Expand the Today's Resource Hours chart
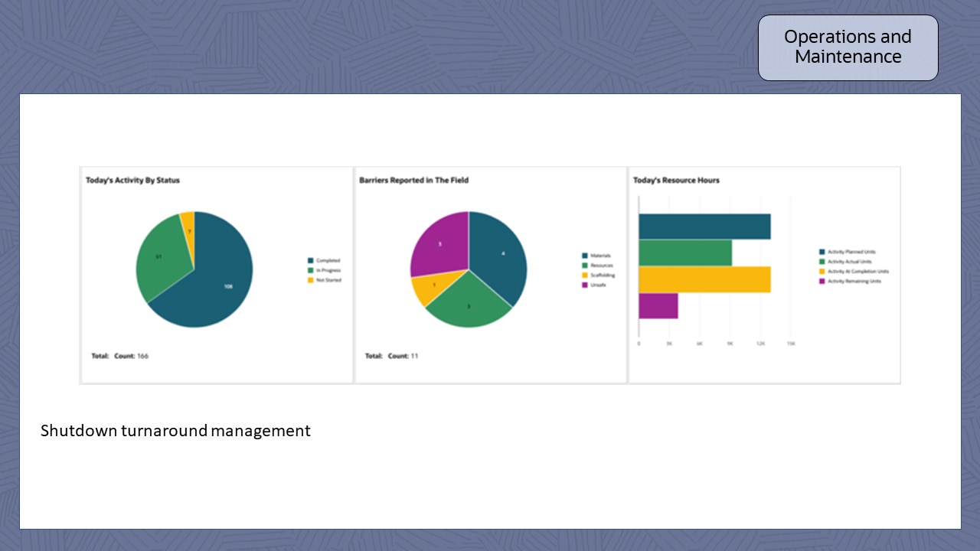Viewport: 980px width, 551px height. [675, 180]
